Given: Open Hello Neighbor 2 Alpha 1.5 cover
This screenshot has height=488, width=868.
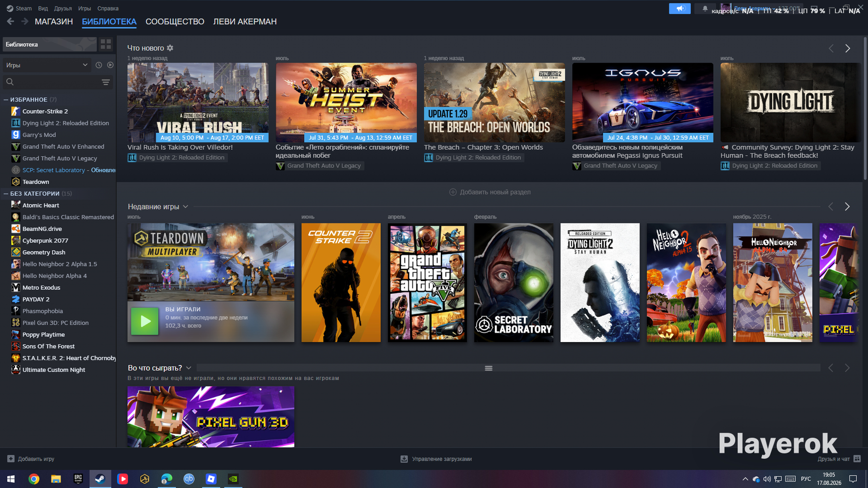Looking at the screenshot, I should [686, 283].
